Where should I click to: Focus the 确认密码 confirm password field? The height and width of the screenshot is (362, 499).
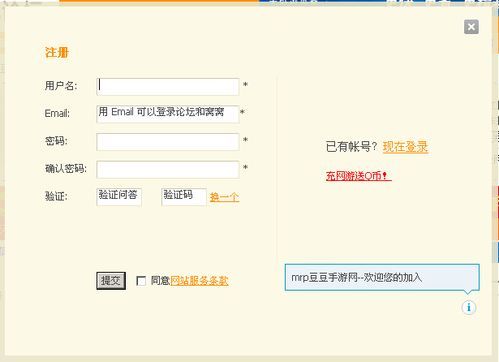click(x=168, y=169)
